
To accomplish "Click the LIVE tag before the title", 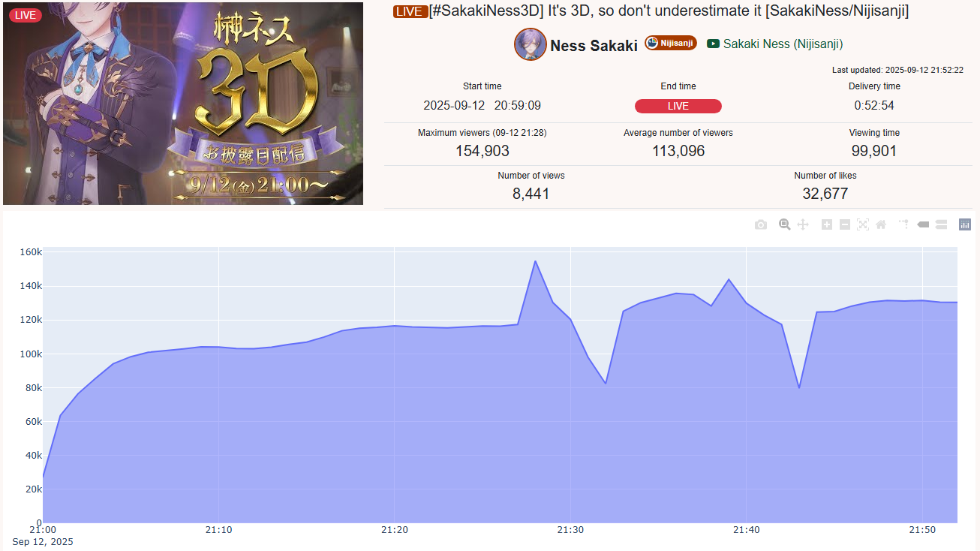I will tap(410, 11).
